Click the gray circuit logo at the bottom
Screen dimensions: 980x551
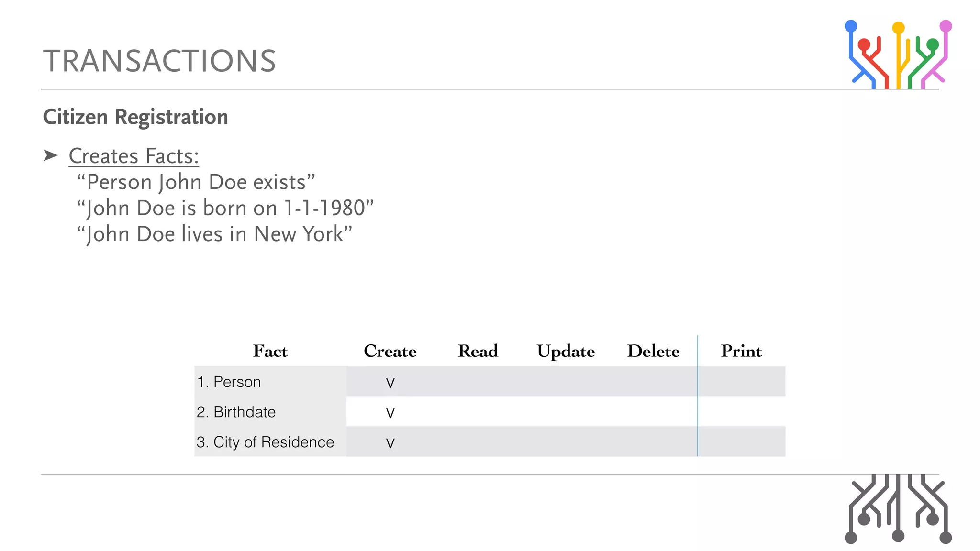[x=898, y=509]
